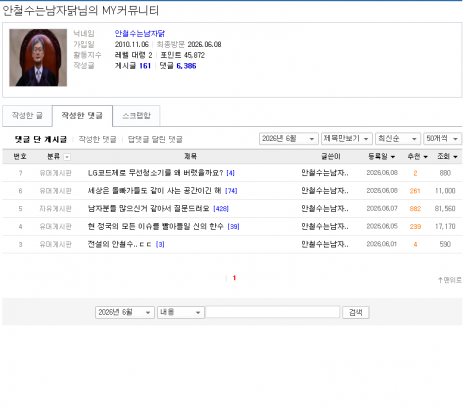Click view count 81,560
The image size is (470, 408).
(445, 209)
